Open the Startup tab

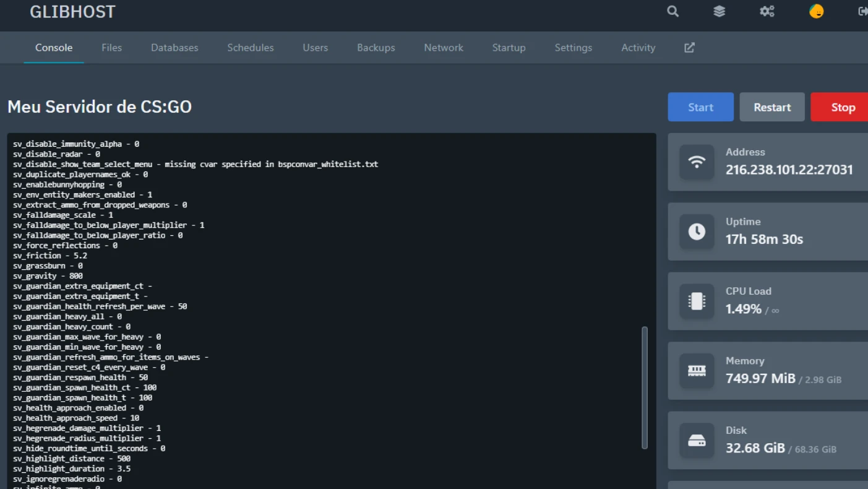pyautogui.click(x=509, y=48)
